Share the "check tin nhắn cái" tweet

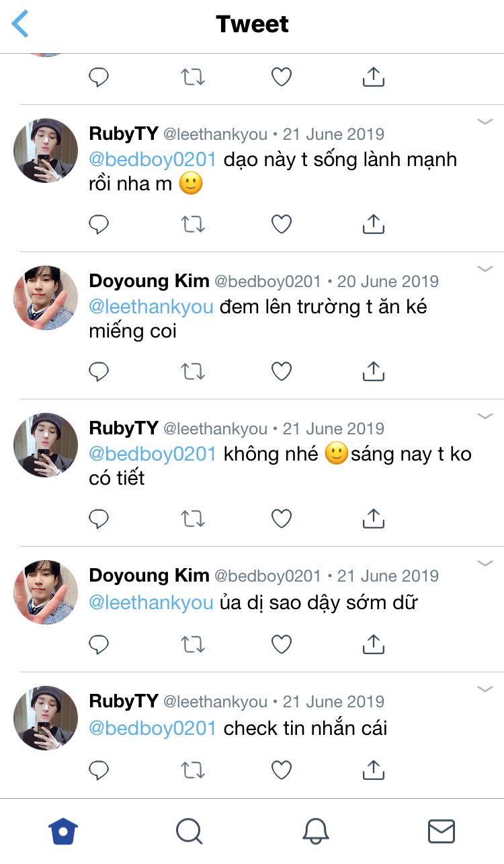373,770
